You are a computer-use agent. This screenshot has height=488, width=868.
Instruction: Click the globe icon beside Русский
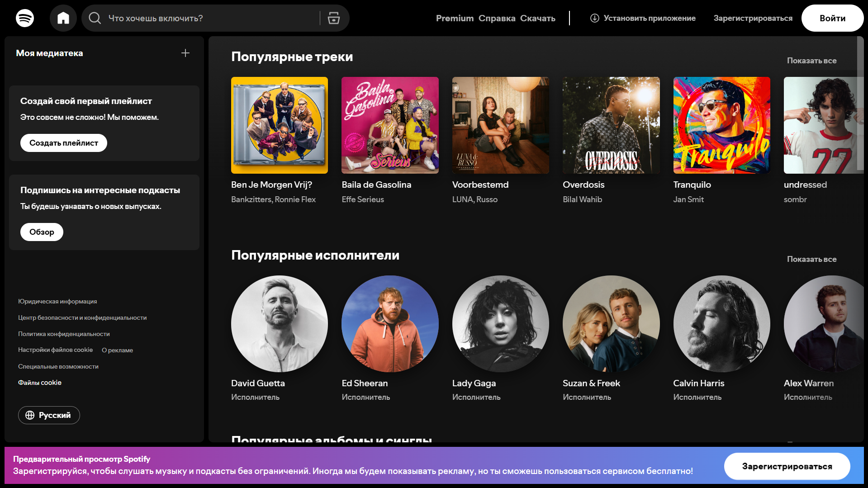(30, 415)
